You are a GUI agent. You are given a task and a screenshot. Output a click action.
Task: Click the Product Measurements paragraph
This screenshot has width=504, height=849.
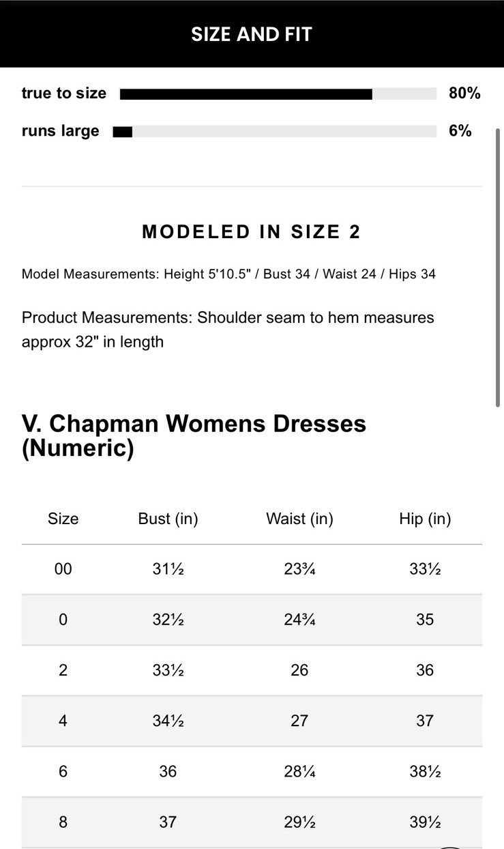tap(228, 330)
